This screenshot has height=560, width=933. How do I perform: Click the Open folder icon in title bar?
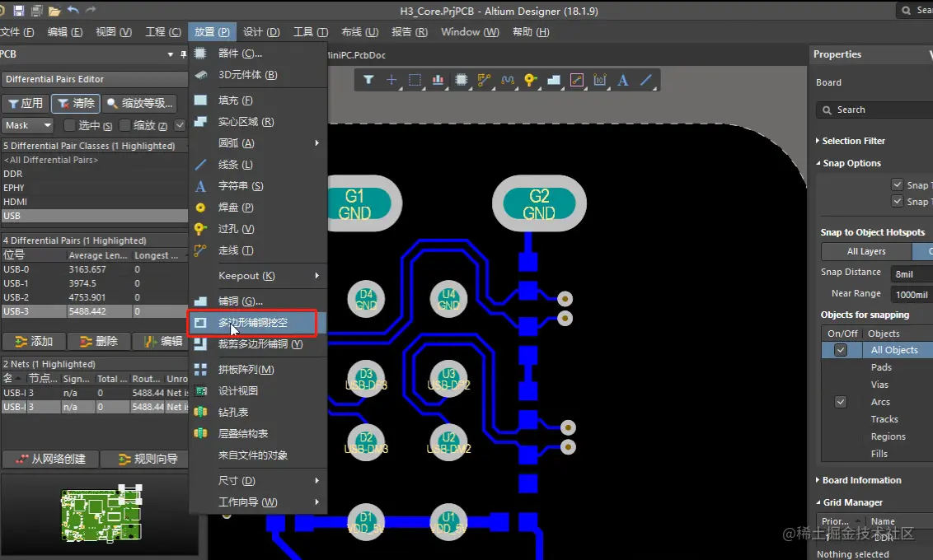54,11
